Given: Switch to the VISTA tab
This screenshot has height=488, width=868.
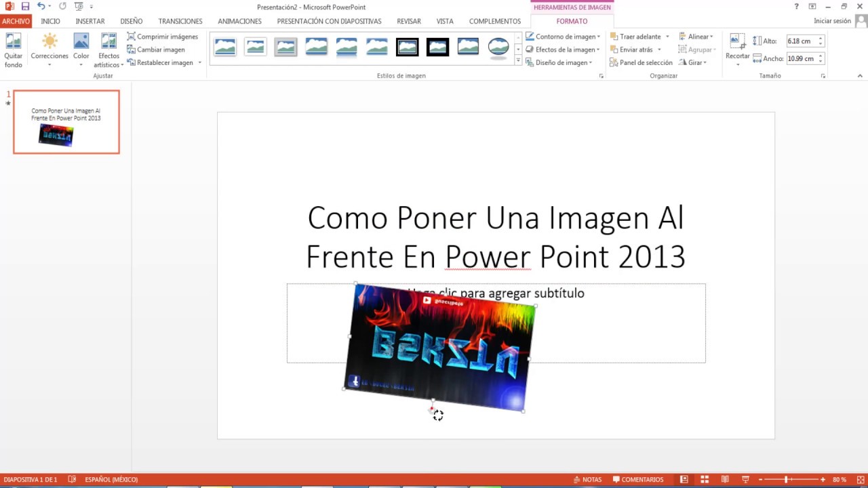Looking at the screenshot, I should click(445, 21).
